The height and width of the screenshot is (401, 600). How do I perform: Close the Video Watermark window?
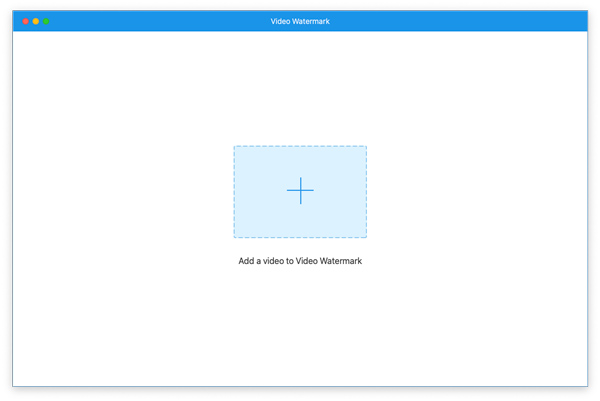click(26, 21)
